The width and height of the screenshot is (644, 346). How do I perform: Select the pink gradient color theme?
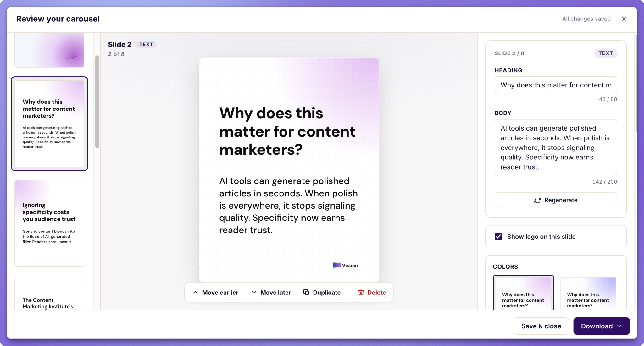[523, 293]
